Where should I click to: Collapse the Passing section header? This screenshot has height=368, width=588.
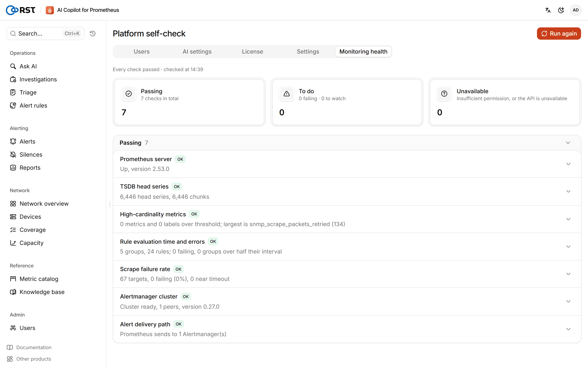(347, 143)
